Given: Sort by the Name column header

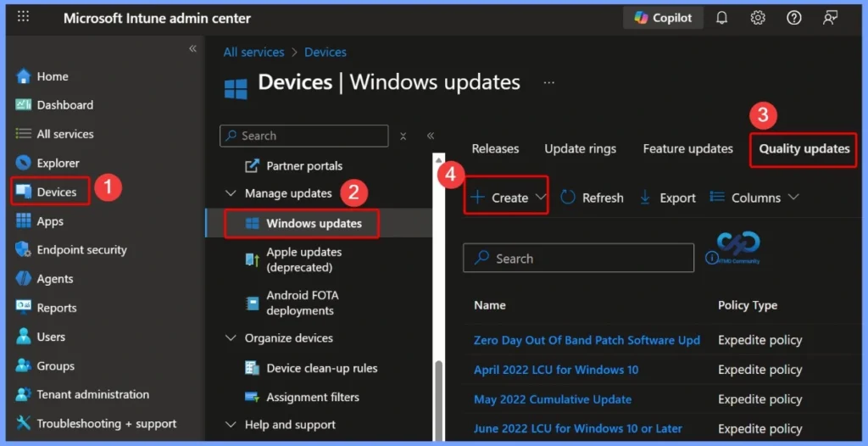Looking at the screenshot, I should click(x=490, y=305).
